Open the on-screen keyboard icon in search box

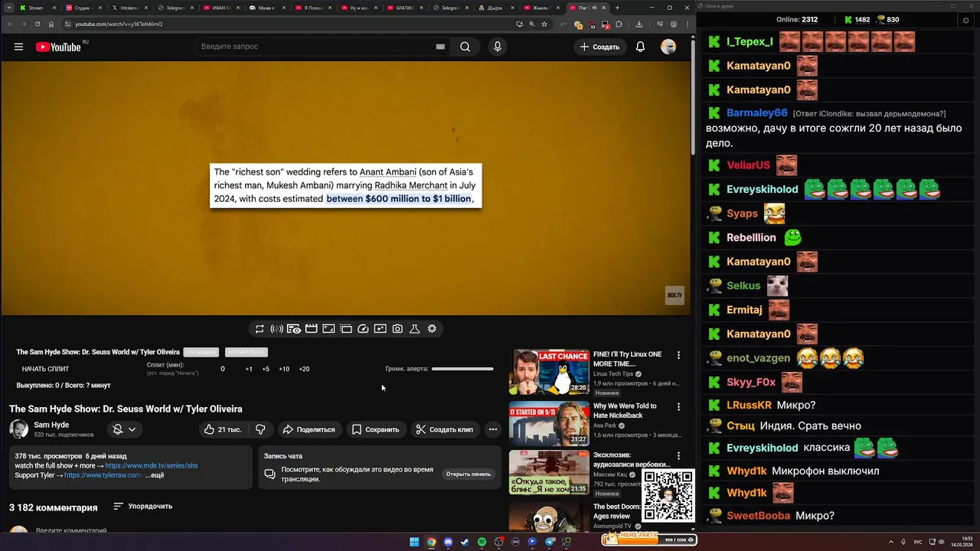[440, 47]
